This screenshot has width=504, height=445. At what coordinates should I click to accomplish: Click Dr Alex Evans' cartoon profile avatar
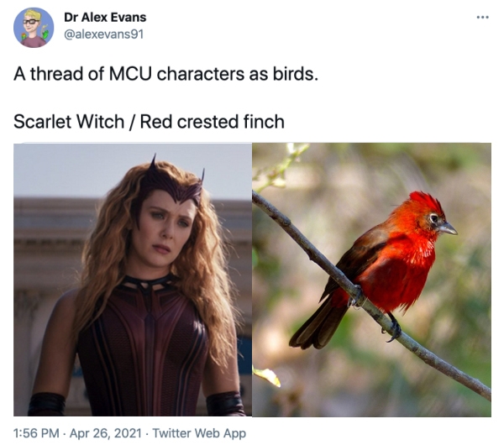point(34,28)
